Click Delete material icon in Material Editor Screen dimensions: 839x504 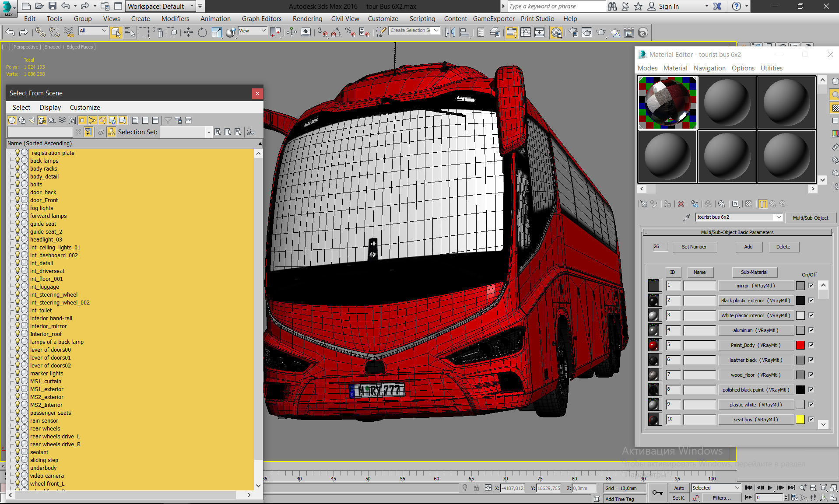681,204
